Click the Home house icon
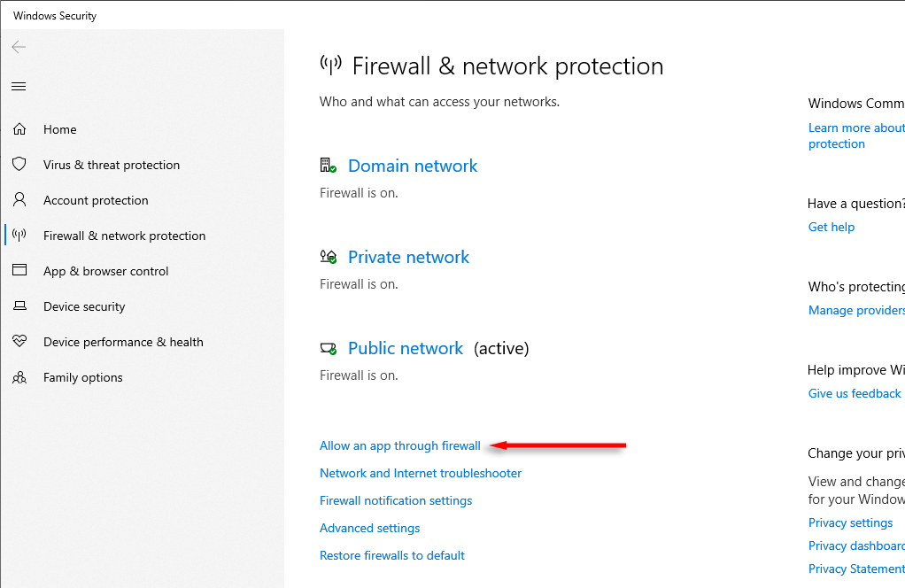The image size is (905, 588). pyautogui.click(x=19, y=129)
